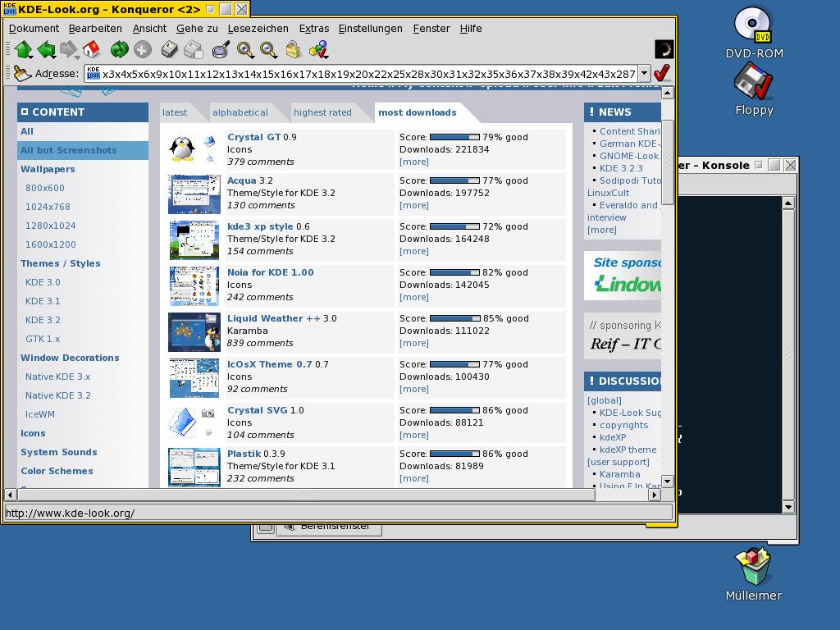
Task: Open the Gehe zu menu
Action: pos(197,29)
